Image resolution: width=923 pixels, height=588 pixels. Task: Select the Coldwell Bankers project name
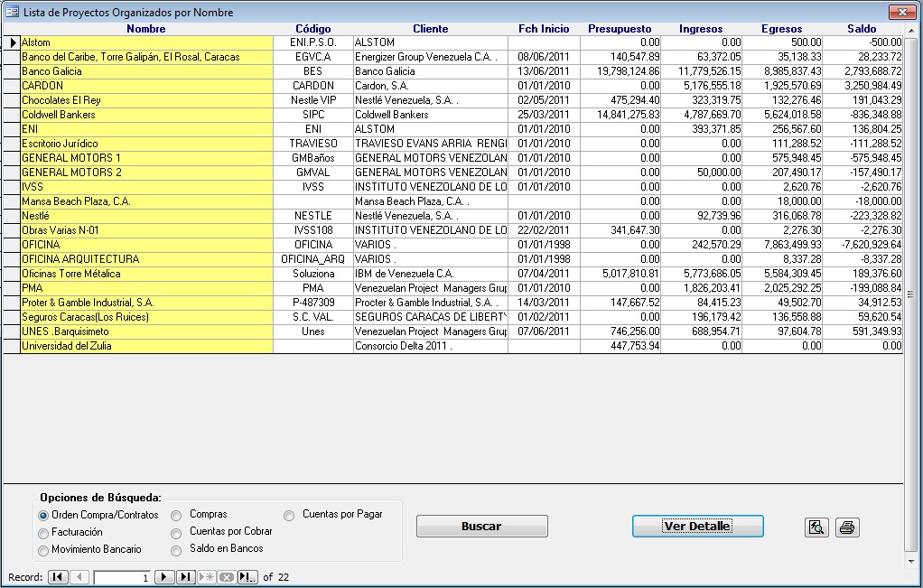(146, 115)
